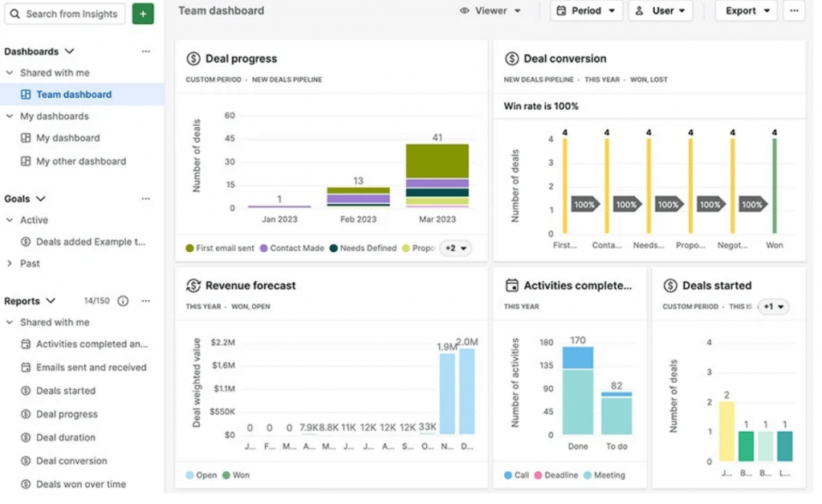Viewport: 822px width, 504px height.
Task: Open the User filter dropdown
Action: pyautogui.click(x=661, y=10)
